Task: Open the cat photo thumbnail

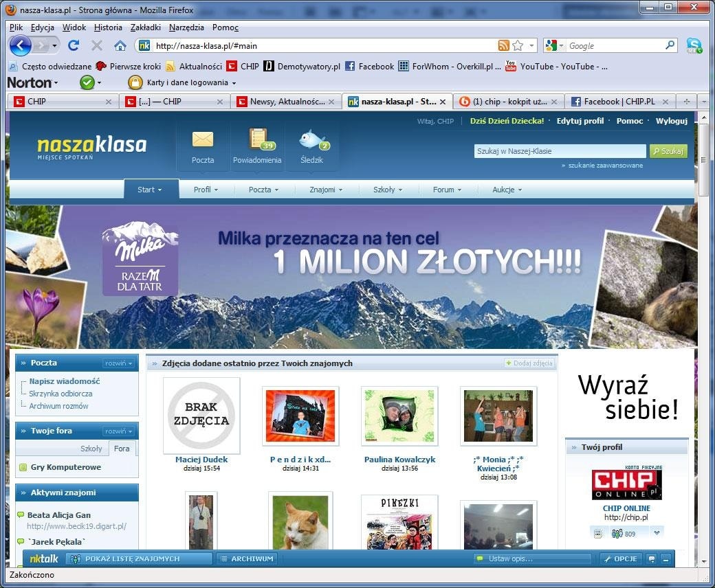Action: tap(300, 522)
